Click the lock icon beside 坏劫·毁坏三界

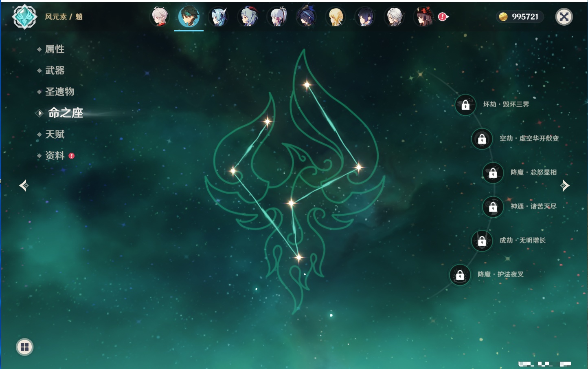click(465, 105)
